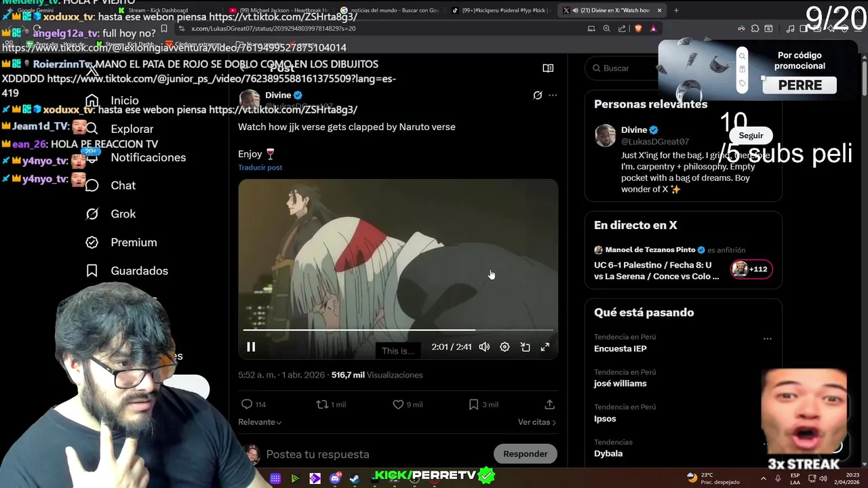Open Explorar from the X sidebar
This screenshot has height=488, width=868.
click(x=119, y=129)
